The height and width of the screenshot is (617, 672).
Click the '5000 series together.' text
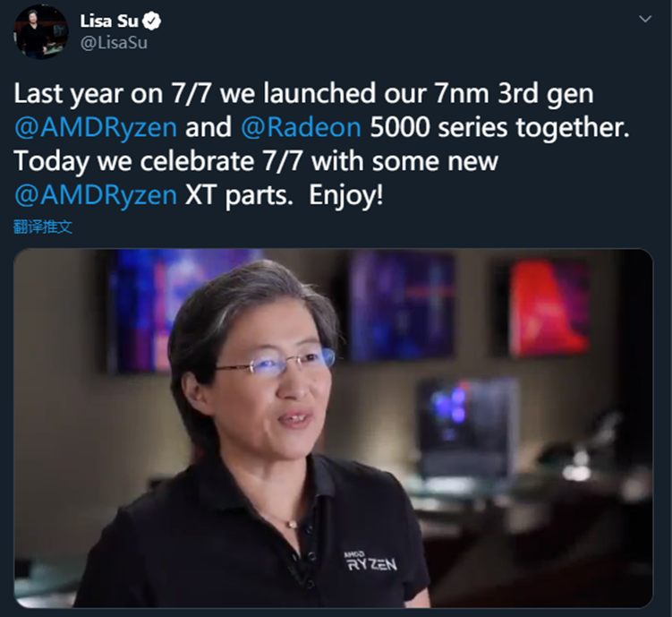[499, 127]
